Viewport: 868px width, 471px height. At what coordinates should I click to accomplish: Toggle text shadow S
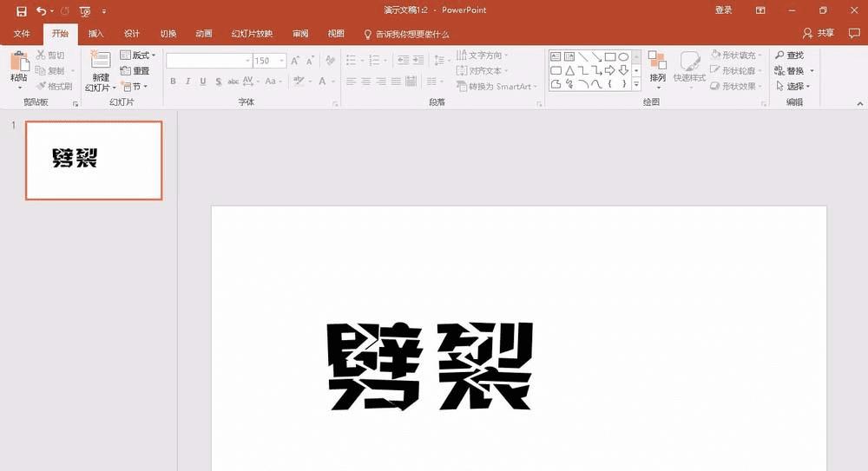tap(218, 82)
